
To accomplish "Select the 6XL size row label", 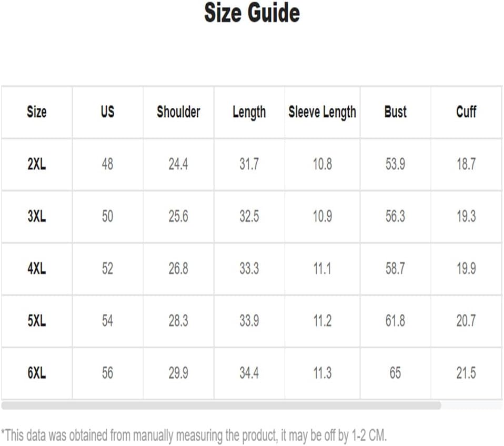I will click(36, 373).
